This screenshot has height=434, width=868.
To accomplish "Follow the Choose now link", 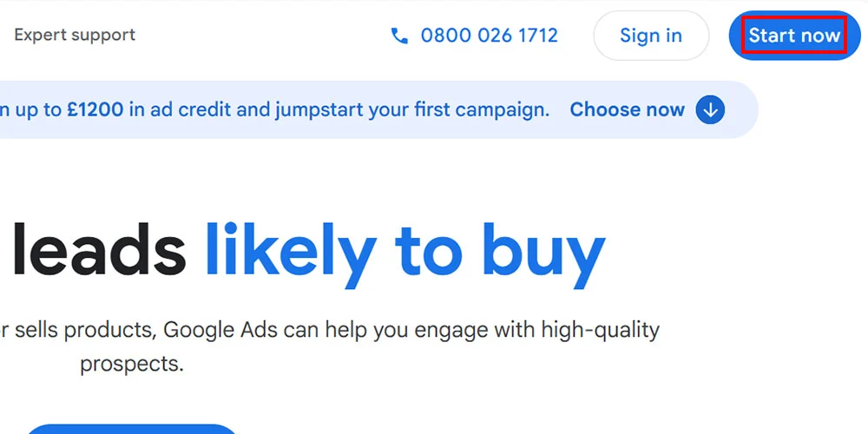I will click(x=627, y=110).
